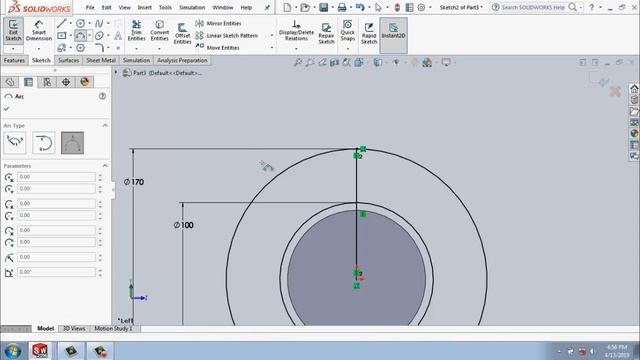Open the PropertyManager panel tab
The width and height of the screenshot is (640, 360).
tap(29, 82)
